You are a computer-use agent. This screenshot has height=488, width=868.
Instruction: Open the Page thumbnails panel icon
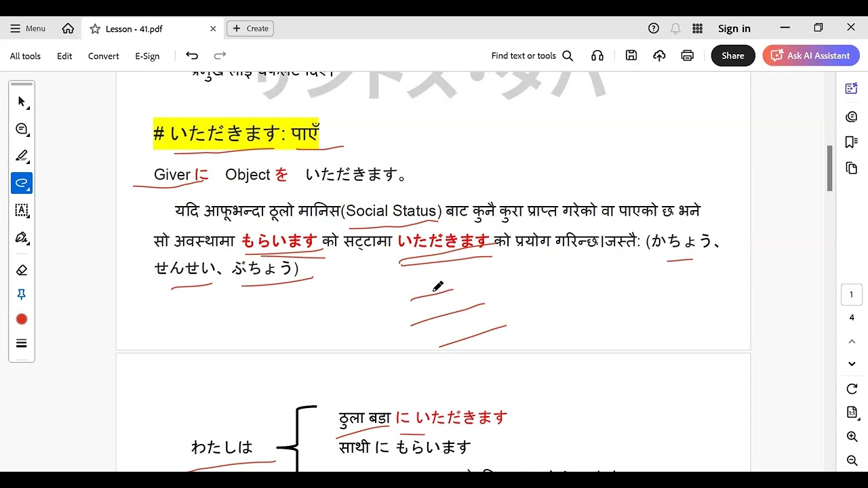point(852,168)
